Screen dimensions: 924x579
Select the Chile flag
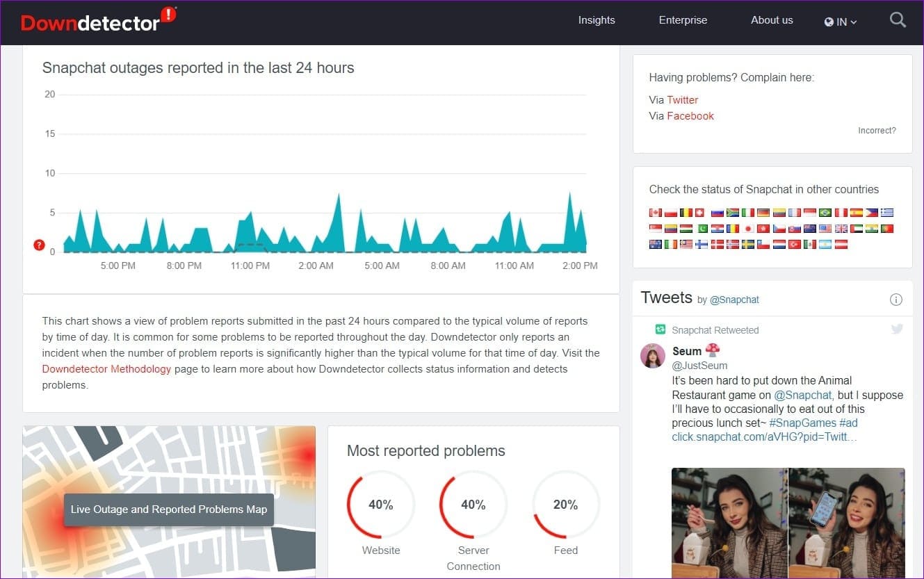click(763, 245)
